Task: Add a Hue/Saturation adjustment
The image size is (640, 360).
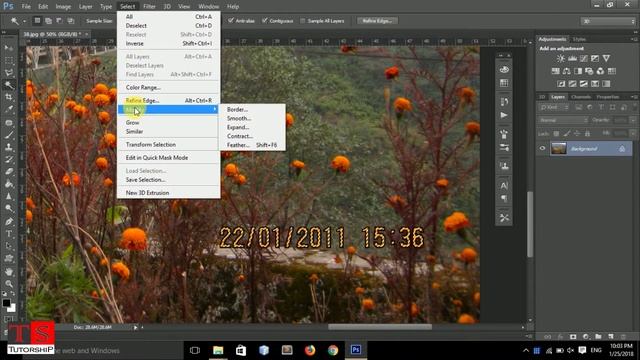Action: [x=556, y=71]
